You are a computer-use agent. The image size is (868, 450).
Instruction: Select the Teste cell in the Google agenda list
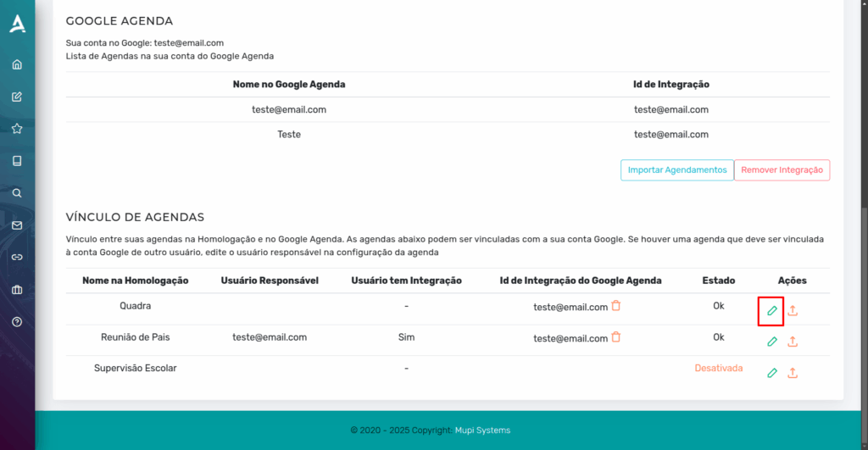289,135
